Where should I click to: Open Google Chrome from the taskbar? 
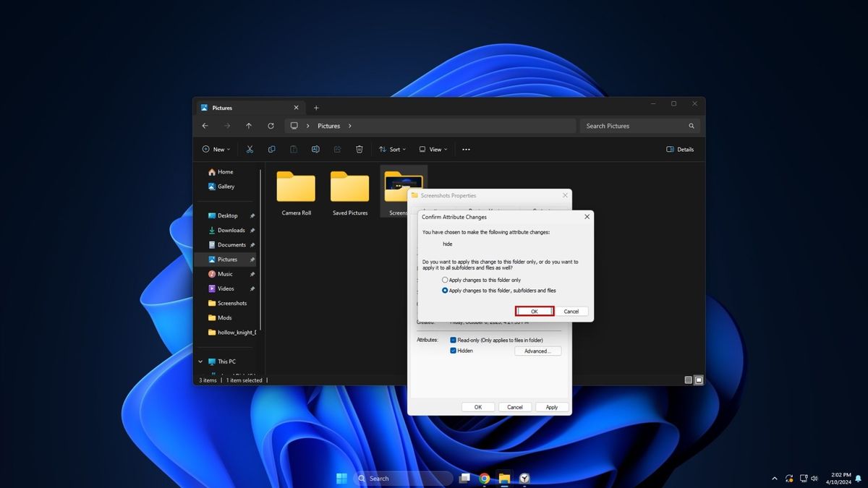pos(484,478)
